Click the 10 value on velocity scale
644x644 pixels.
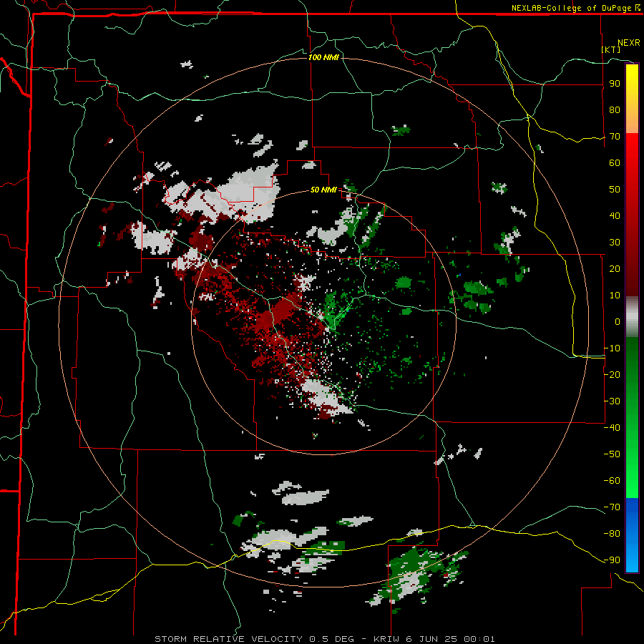pyautogui.click(x=615, y=296)
